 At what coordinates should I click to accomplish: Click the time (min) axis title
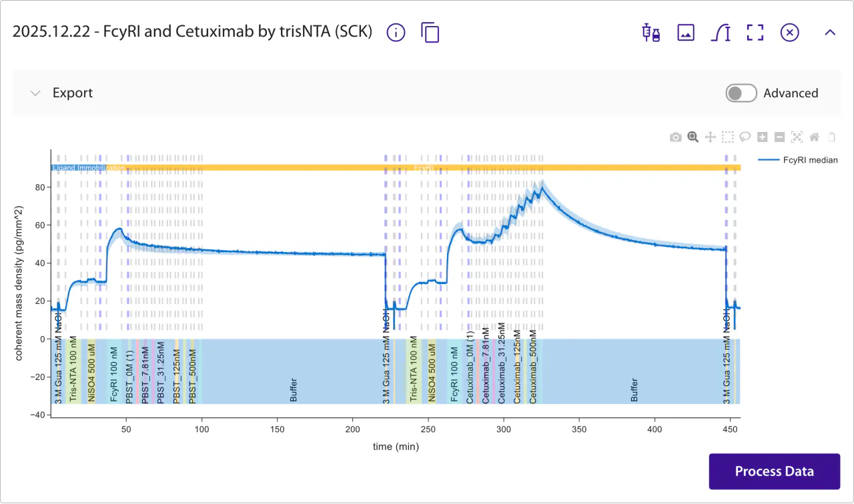pyautogui.click(x=396, y=447)
